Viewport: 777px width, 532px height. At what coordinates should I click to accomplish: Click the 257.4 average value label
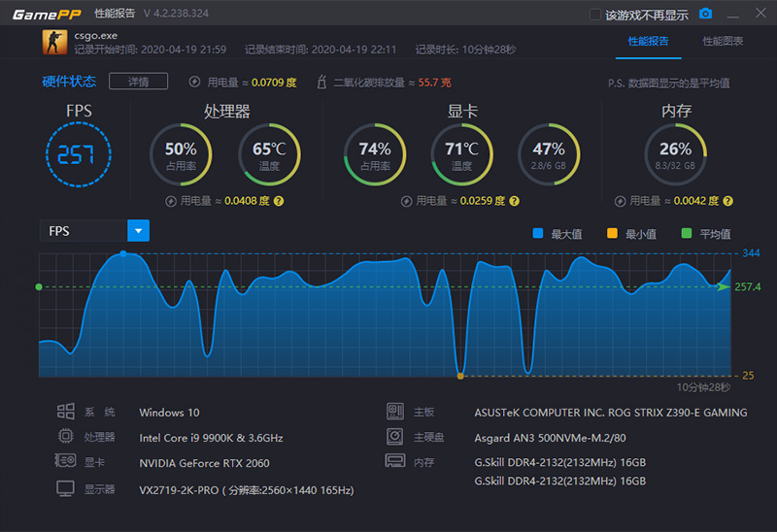[x=747, y=286]
